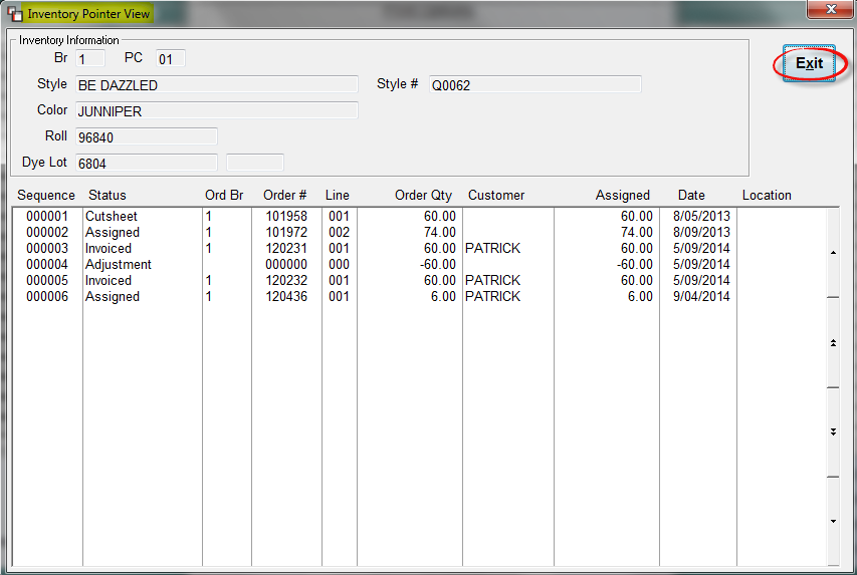Screen dimensions: 857x575
Task: Click the Exit button
Action: [x=809, y=63]
